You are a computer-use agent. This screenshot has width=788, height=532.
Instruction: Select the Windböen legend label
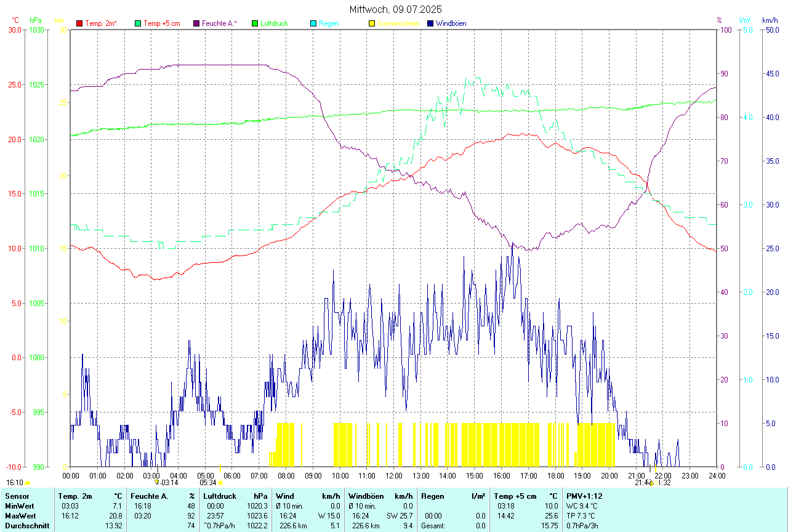[451, 23]
